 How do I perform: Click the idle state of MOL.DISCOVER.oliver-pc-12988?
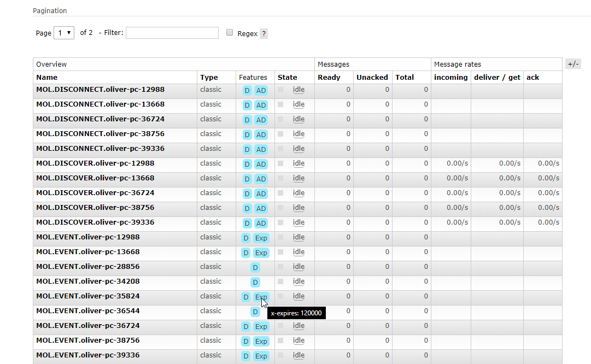[299, 163]
